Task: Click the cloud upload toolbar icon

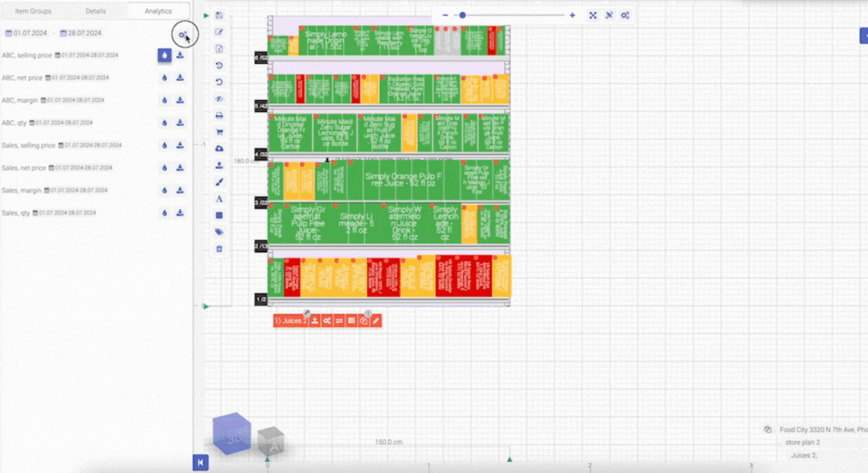Action: (219, 149)
